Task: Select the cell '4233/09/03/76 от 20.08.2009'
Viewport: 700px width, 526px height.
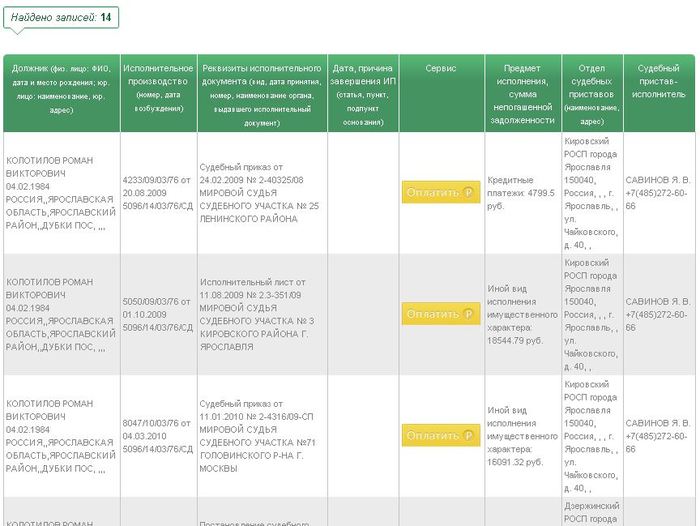Action: [x=158, y=193]
